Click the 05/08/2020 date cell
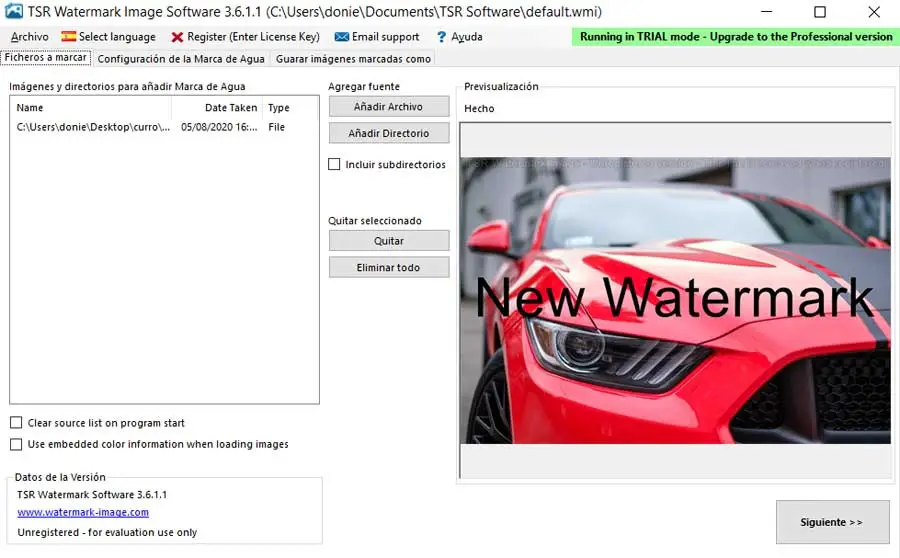This screenshot has width=900, height=558. click(x=219, y=127)
